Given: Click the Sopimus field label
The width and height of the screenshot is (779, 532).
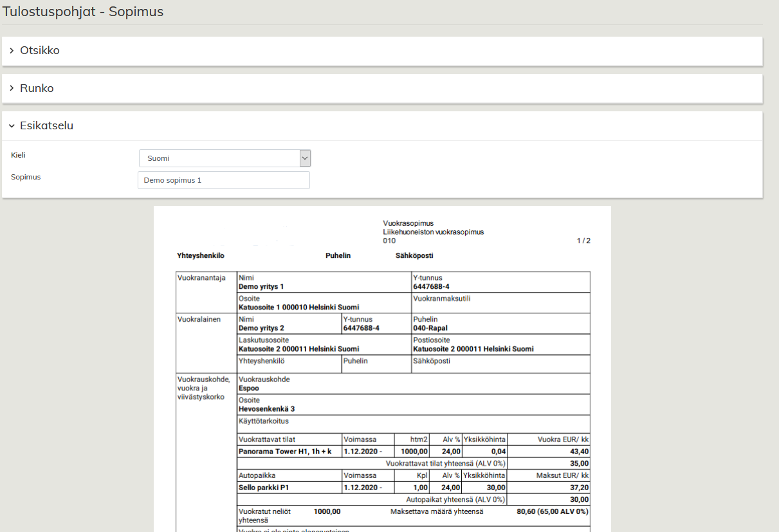Looking at the screenshot, I should click(x=26, y=176).
